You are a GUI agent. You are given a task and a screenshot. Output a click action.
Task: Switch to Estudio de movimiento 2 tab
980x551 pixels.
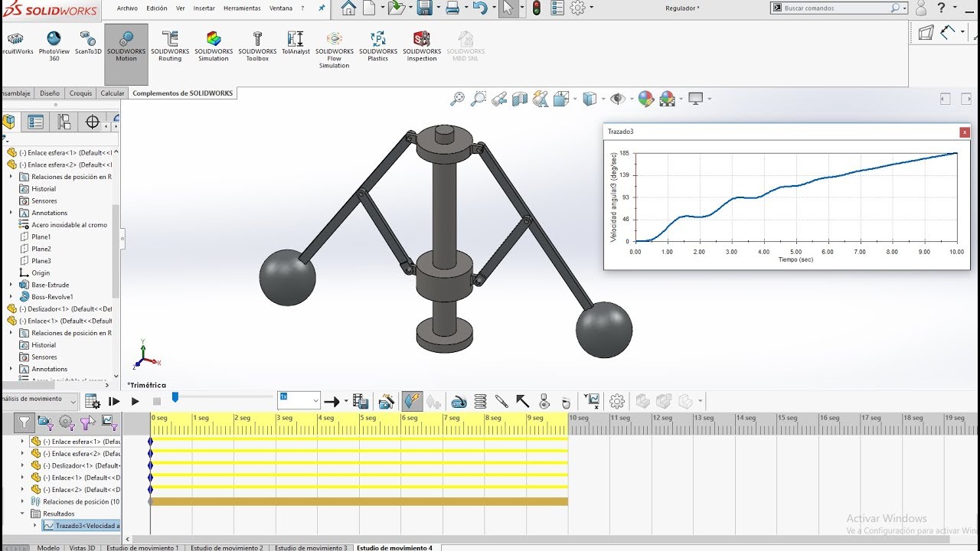coord(226,547)
